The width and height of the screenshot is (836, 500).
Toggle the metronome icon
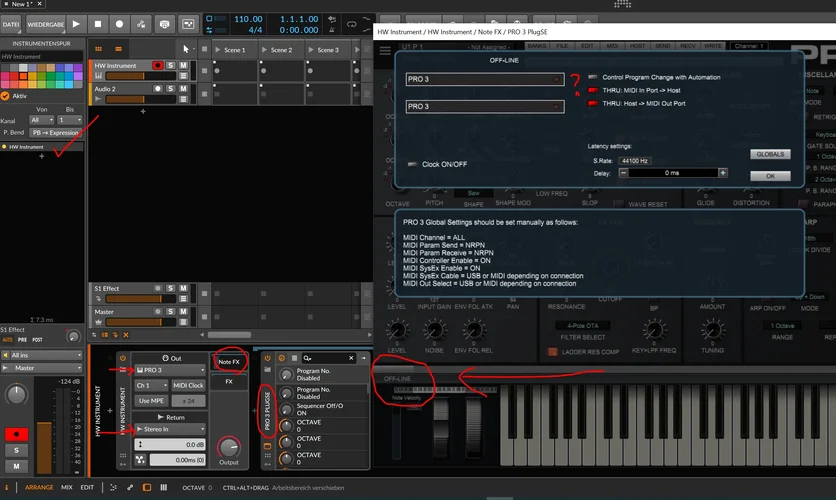coord(332,29)
